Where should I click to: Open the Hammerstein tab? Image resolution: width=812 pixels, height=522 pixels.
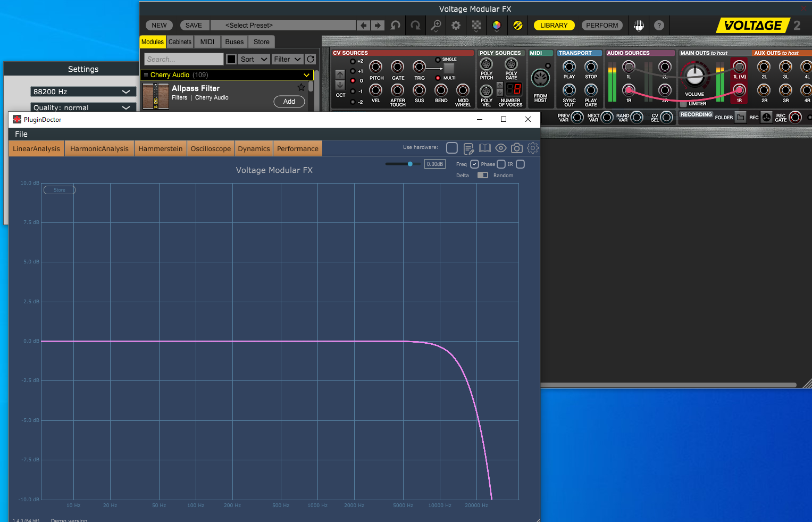(x=161, y=148)
